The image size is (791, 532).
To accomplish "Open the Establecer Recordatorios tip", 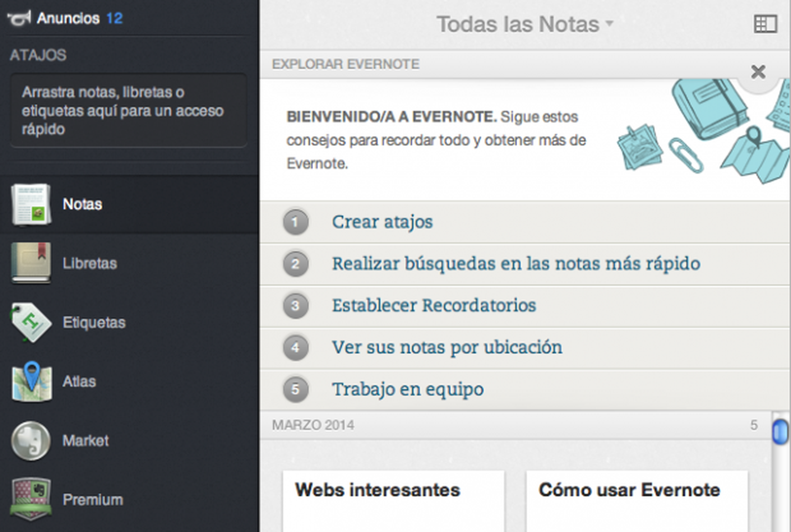I will coord(433,305).
